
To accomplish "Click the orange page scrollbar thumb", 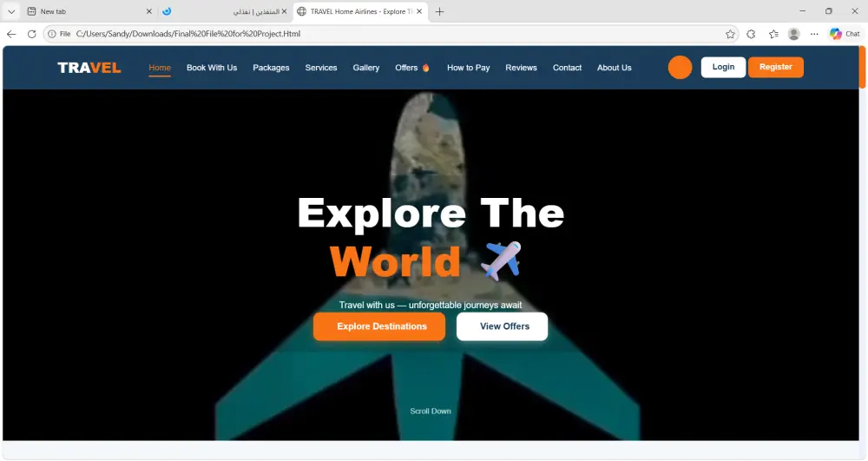I will point(863,67).
